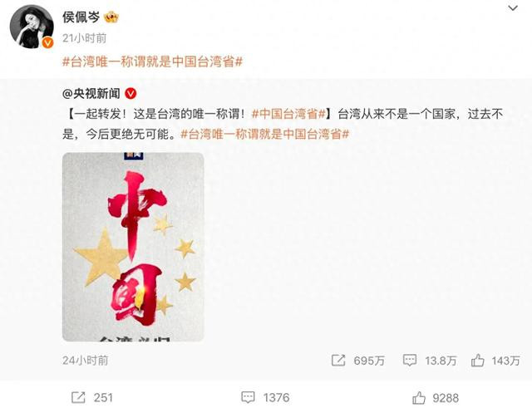The width and height of the screenshot is (532, 408).
Task: Like the original post with 143万 likes
Action: click(x=477, y=360)
